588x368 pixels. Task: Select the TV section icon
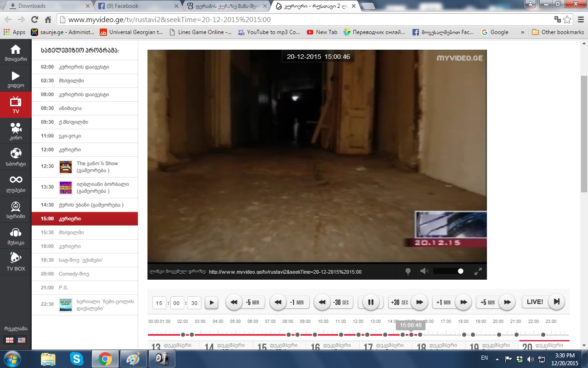16,105
